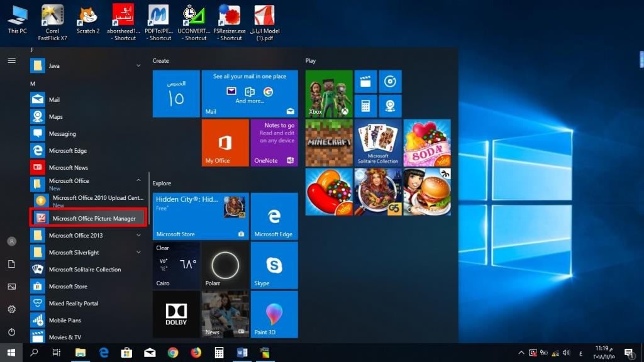
Task: Launch Mixed Reality Portal
Action: pyautogui.click(x=86, y=304)
